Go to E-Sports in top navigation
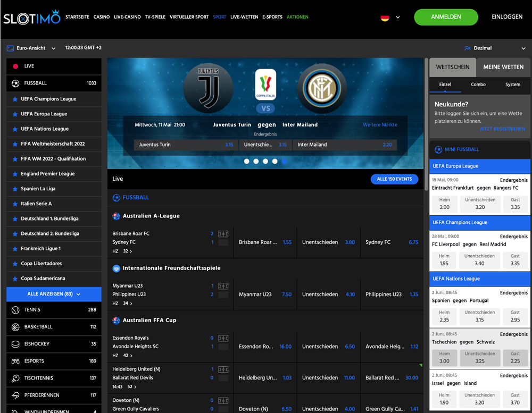532x413 pixels. [272, 17]
